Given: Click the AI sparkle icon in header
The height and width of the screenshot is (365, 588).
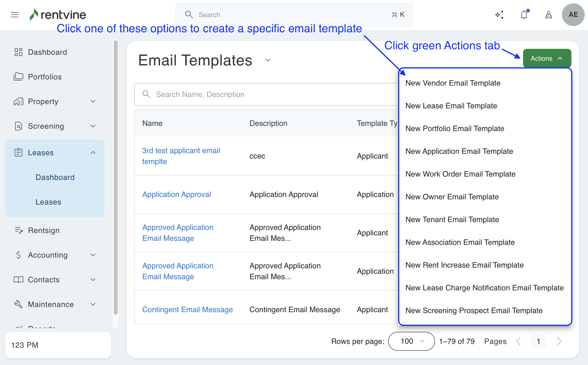Looking at the screenshot, I should pos(499,15).
